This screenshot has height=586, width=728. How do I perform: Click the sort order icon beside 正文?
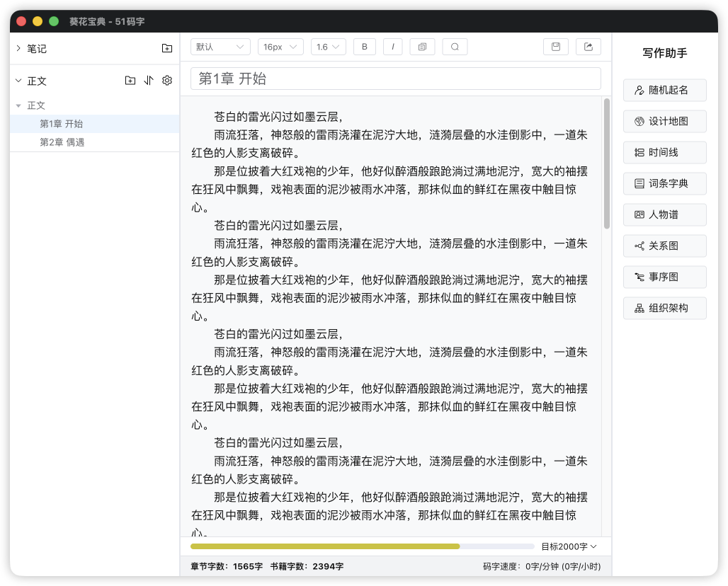[x=149, y=81]
